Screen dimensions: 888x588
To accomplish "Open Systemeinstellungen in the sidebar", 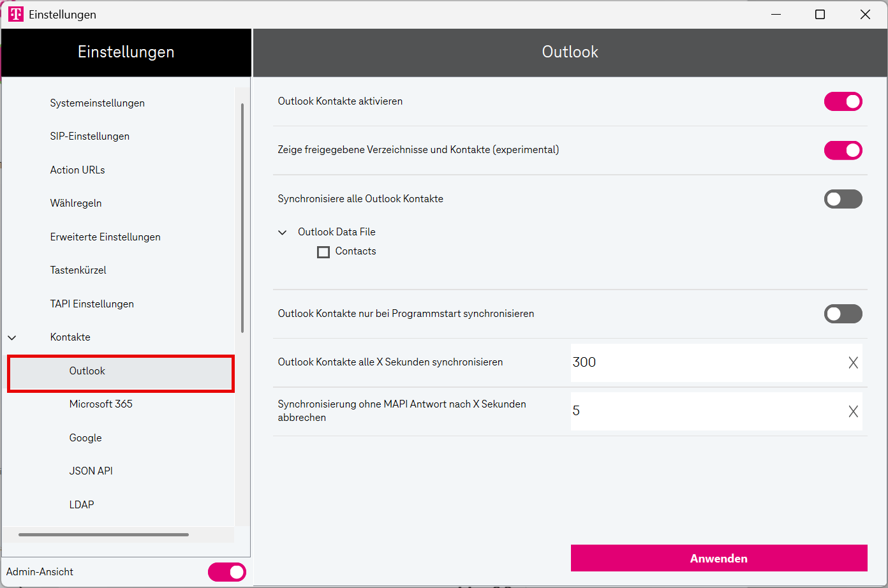I will coord(97,103).
